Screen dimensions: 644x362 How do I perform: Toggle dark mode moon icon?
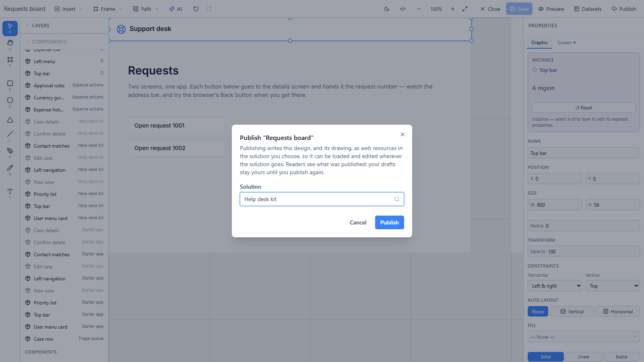(x=387, y=9)
